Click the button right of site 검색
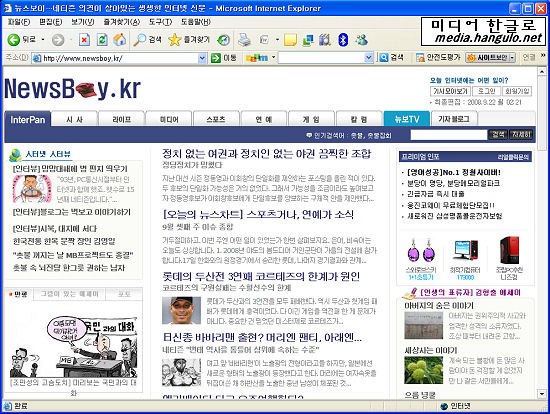This screenshot has height=414, width=550. pos(521,134)
